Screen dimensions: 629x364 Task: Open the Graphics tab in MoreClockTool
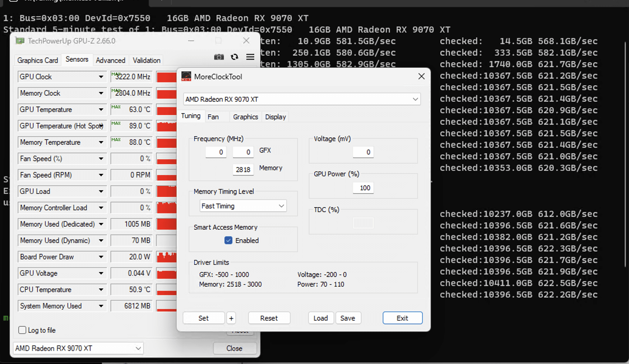pyautogui.click(x=245, y=117)
